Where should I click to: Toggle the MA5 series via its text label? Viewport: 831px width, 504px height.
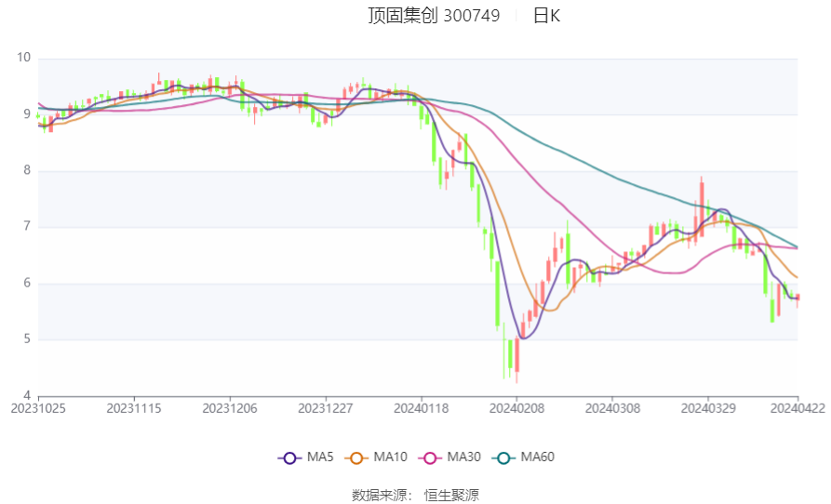coord(320,458)
